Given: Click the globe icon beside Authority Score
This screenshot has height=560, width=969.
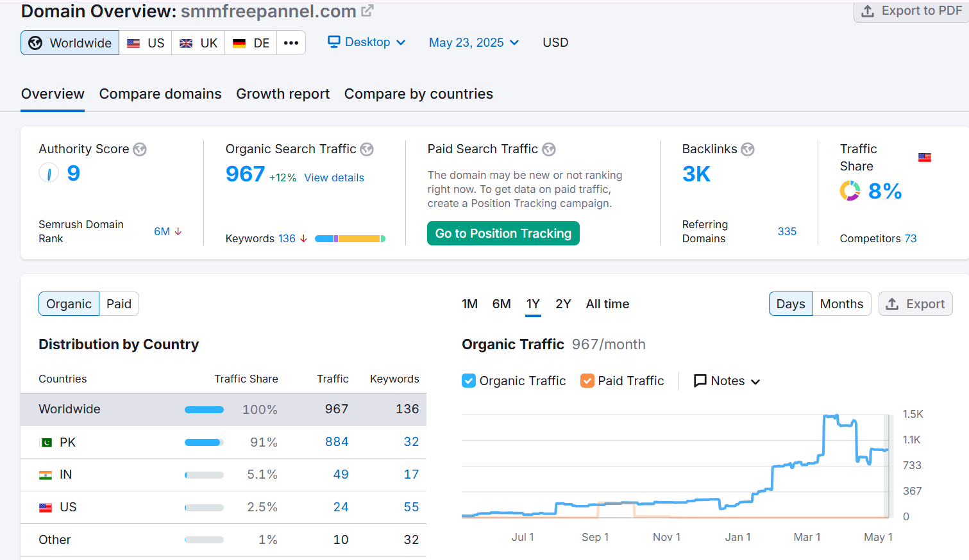Looking at the screenshot, I should point(140,149).
